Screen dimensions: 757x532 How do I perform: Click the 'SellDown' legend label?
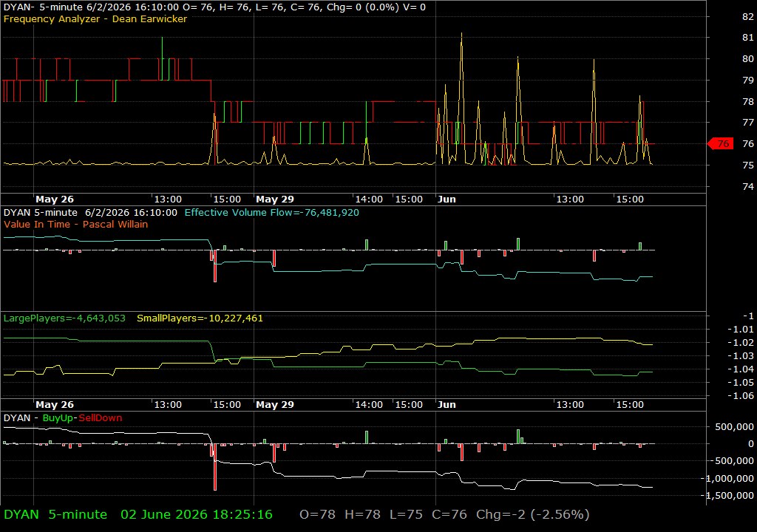101,417
